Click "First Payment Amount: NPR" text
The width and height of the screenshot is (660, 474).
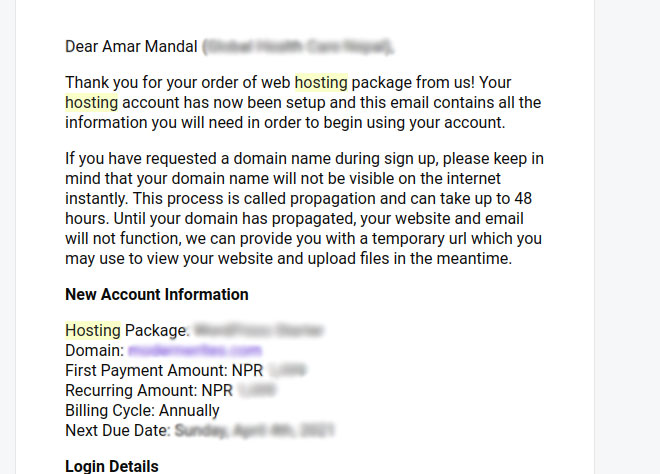tap(164, 370)
